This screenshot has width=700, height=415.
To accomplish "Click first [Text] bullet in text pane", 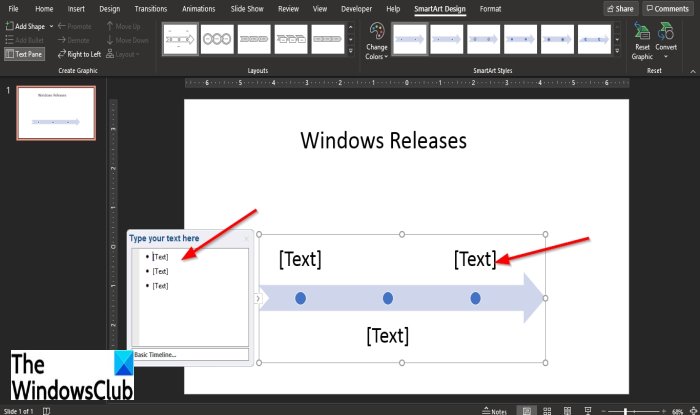I will pyautogui.click(x=160, y=257).
